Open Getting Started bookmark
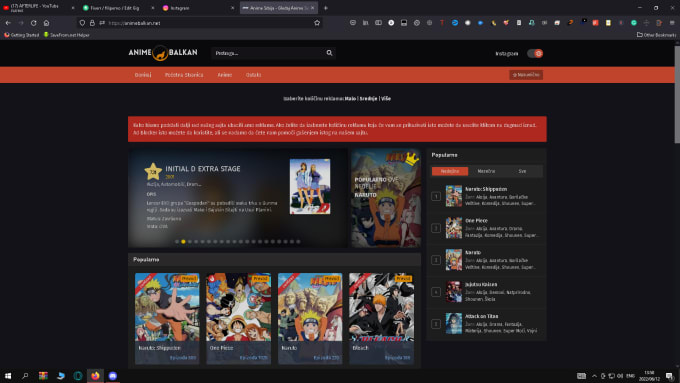Screen dimensions: 680x383 (x=21, y=35)
